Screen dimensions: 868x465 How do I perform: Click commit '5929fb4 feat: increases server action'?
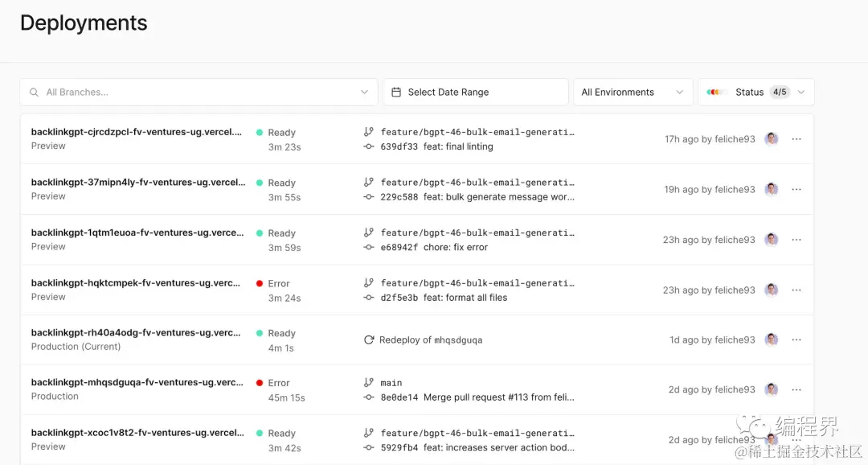click(x=477, y=447)
